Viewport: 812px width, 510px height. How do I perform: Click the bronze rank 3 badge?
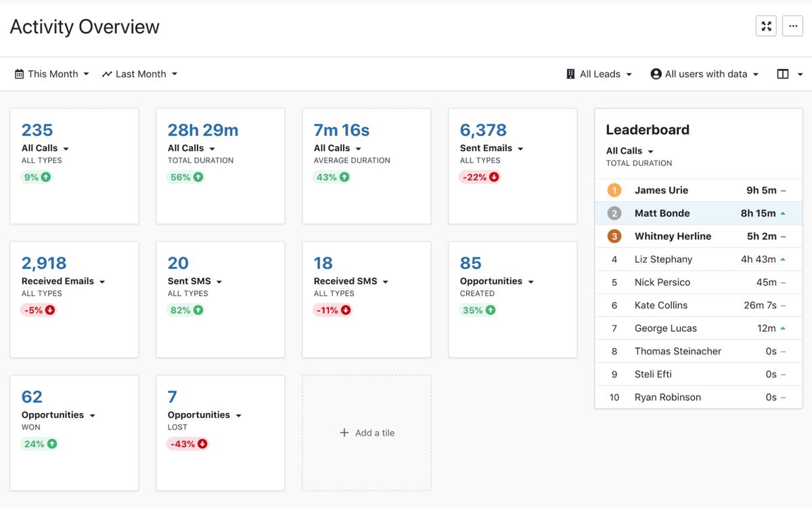[614, 236]
